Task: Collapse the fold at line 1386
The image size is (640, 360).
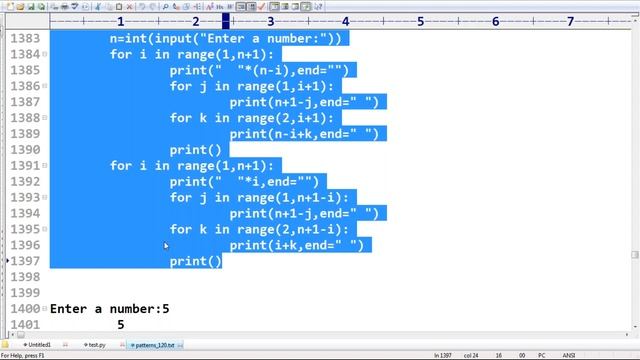Action: pos(45,86)
